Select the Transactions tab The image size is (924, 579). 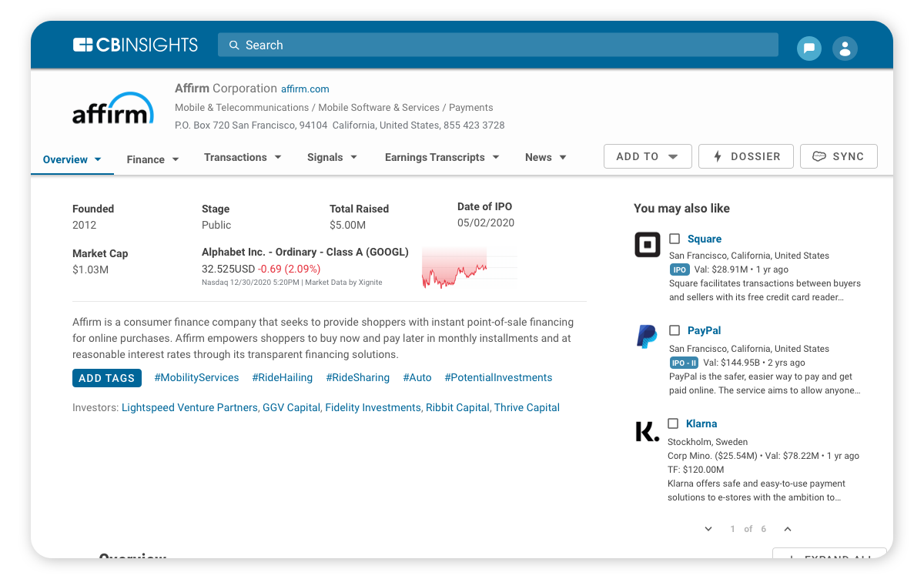coord(243,157)
